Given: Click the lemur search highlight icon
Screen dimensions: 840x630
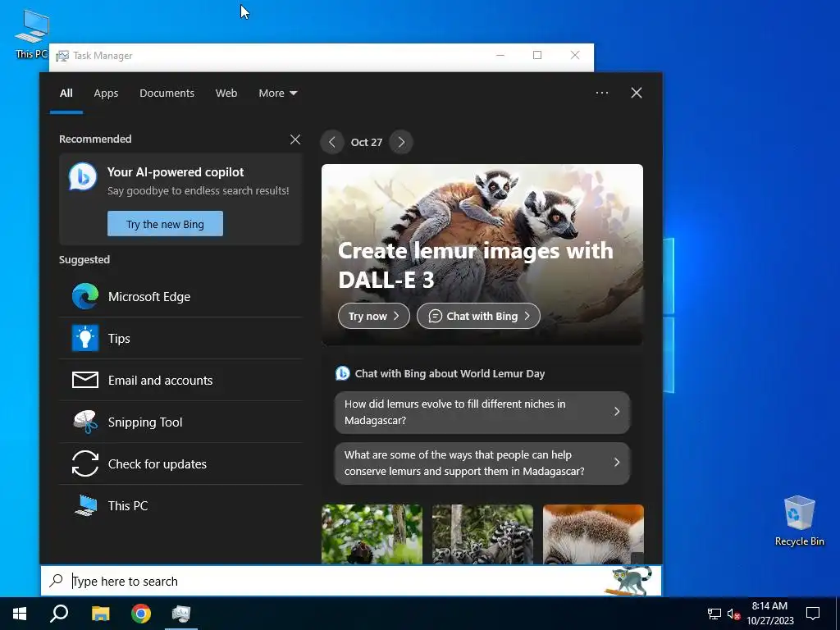Looking at the screenshot, I should tap(629, 580).
